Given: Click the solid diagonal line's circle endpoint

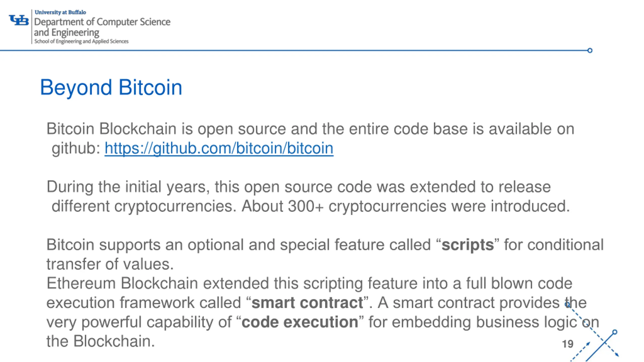Looking at the screenshot, I should point(615,332).
